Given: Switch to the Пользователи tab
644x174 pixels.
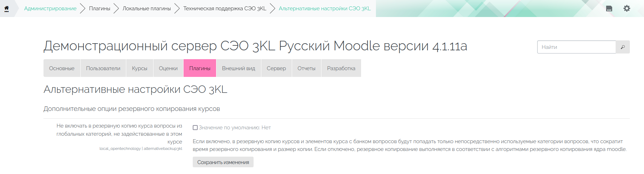Looking at the screenshot, I should tap(103, 68).
